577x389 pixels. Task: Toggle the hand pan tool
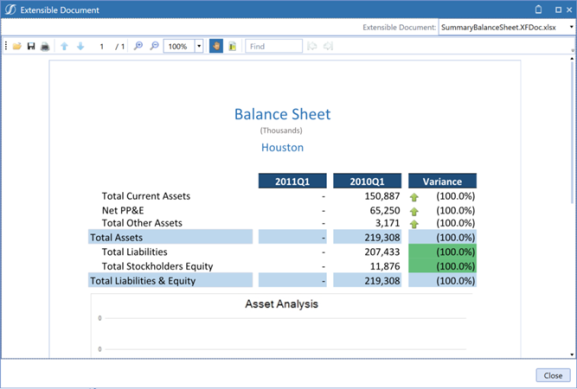coord(216,46)
